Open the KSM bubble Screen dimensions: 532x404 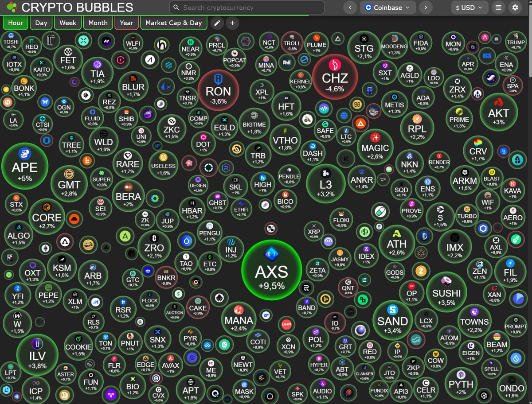(x=62, y=267)
